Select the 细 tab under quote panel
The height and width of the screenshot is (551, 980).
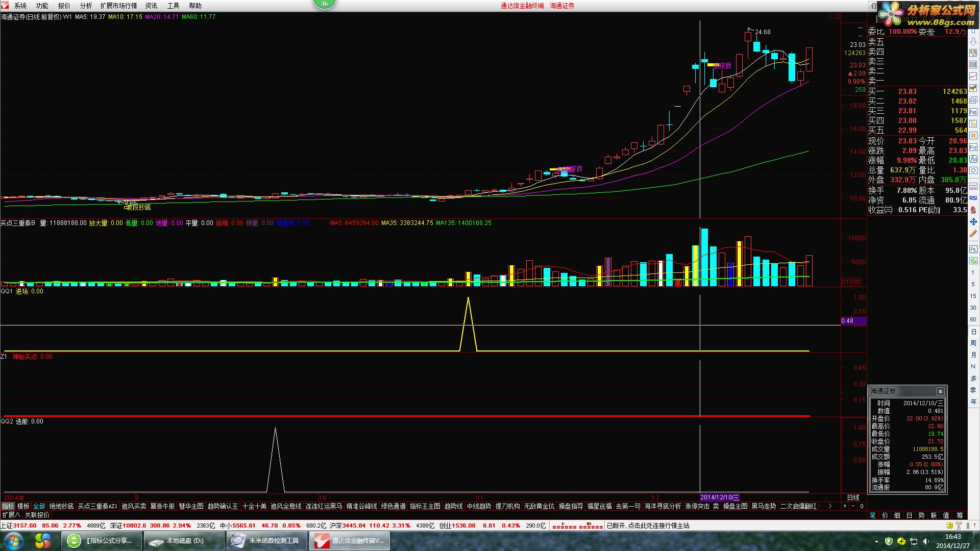coord(897,515)
